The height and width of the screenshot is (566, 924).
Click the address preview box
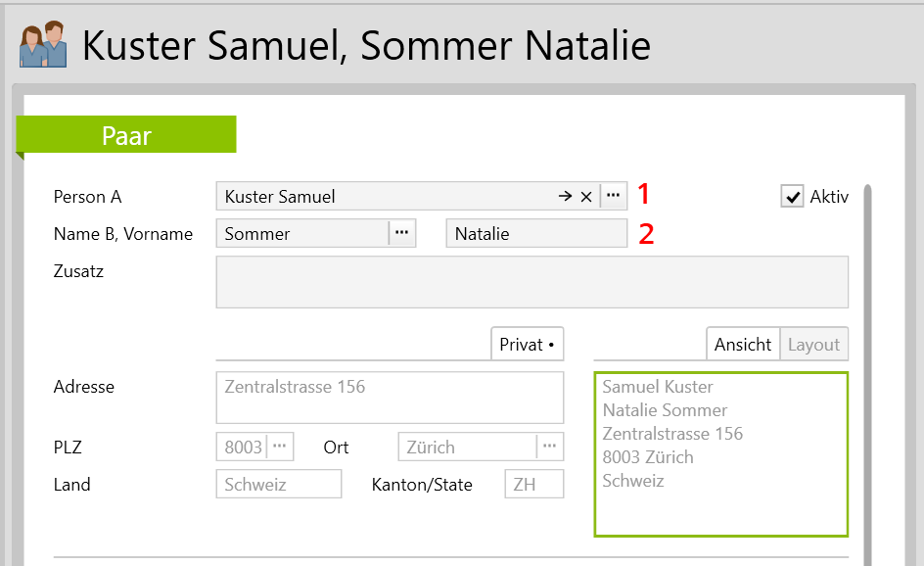(x=720, y=454)
